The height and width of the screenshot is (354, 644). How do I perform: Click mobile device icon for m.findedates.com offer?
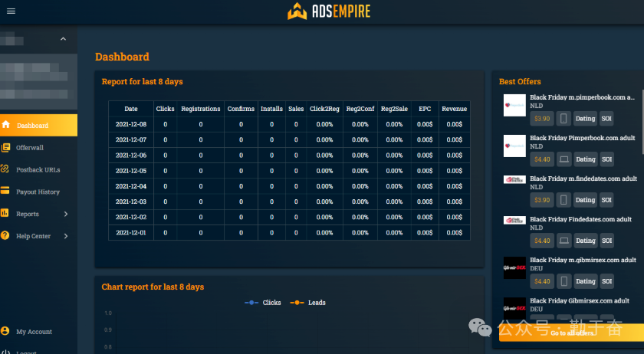coord(563,200)
